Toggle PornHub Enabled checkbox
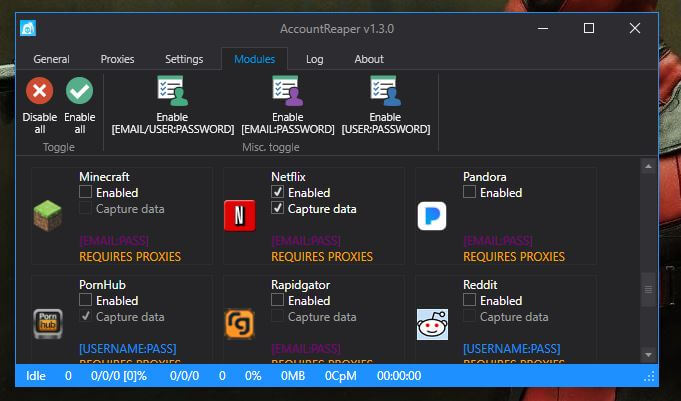Image resolution: width=681 pixels, height=401 pixels. click(x=86, y=300)
